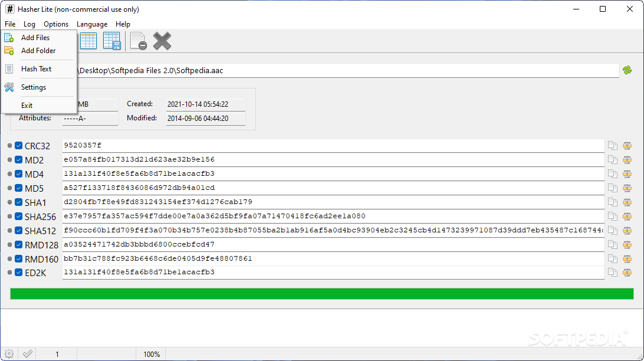Open the File menu
This screenshot has width=644, height=361.
pyautogui.click(x=10, y=24)
